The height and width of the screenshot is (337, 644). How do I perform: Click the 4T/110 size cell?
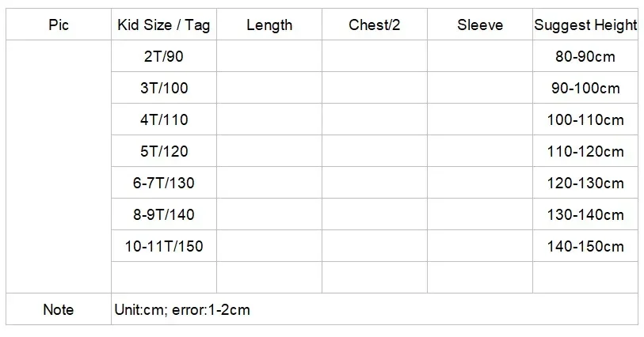[x=164, y=120]
